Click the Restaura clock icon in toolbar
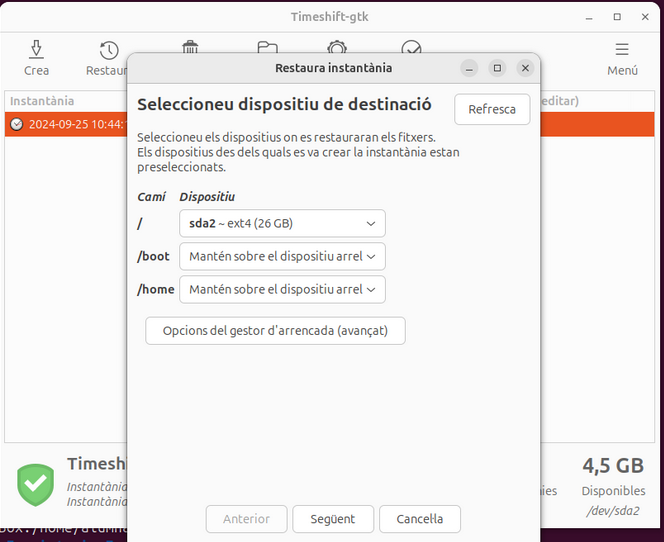Image resolution: width=664 pixels, height=542 pixels. tap(109, 50)
